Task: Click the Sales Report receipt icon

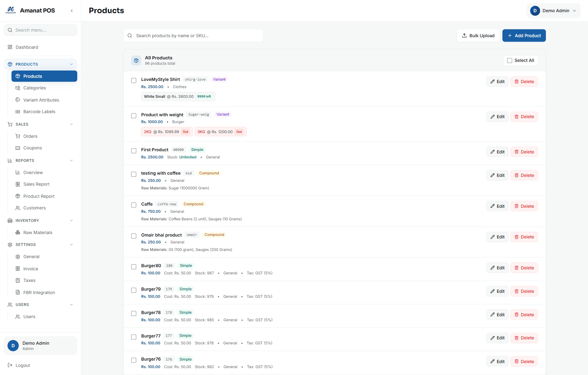Action: (18, 184)
